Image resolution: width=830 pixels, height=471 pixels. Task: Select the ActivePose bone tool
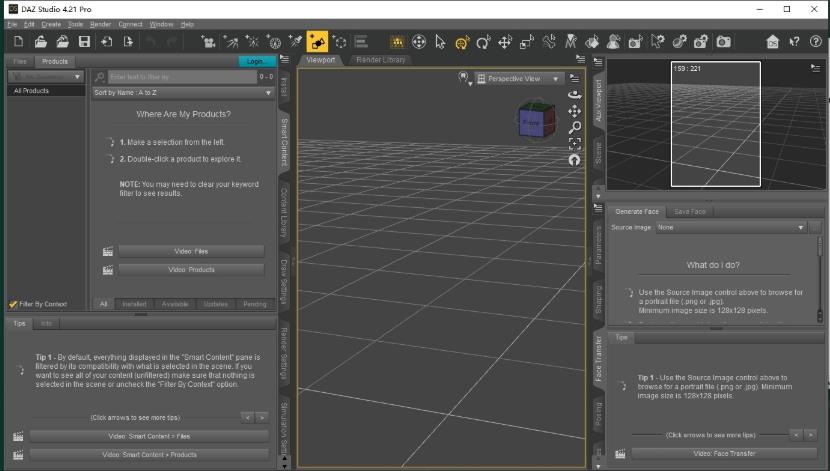(549, 42)
